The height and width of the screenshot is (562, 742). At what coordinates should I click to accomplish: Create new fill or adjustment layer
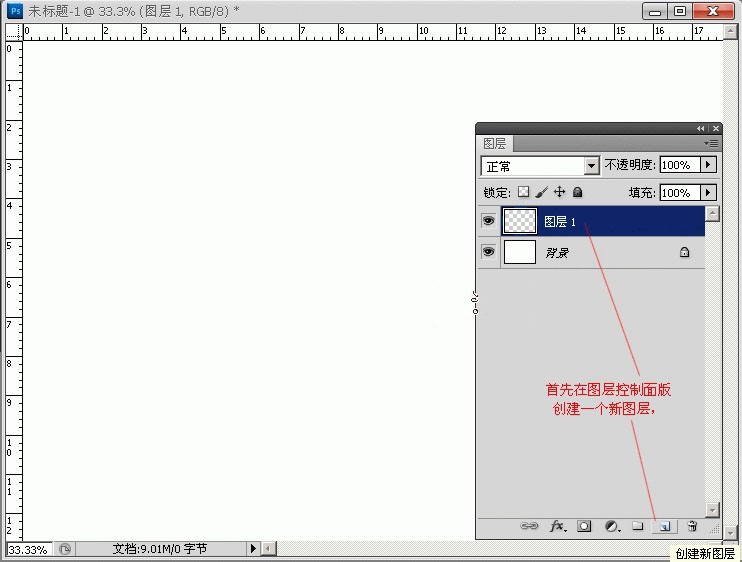click(x=612, y=526)
